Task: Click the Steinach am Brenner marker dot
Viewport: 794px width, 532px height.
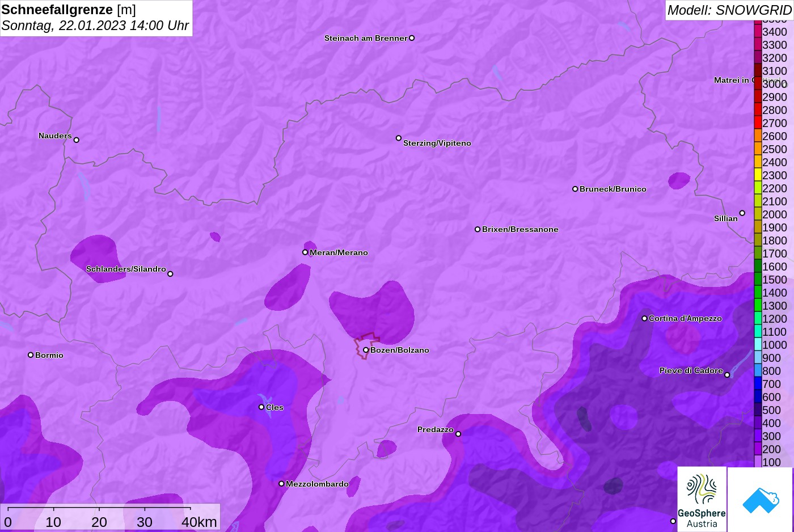Action: (412, 38)
